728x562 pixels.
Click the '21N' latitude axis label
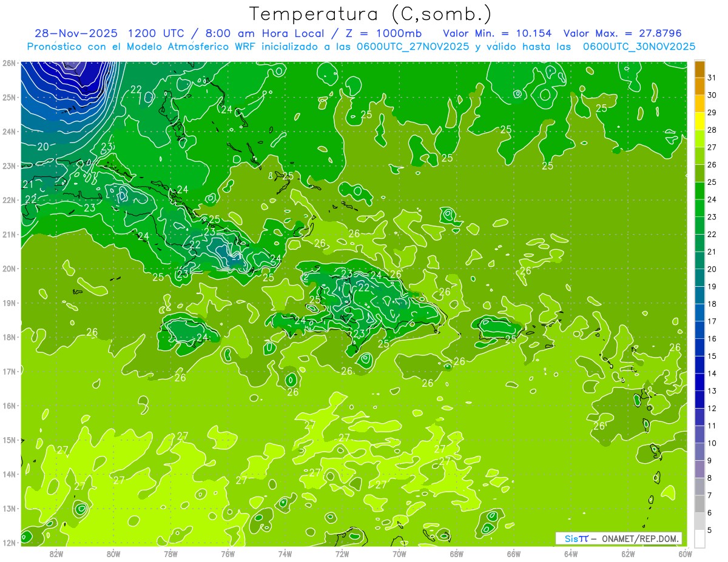point(9,234)
